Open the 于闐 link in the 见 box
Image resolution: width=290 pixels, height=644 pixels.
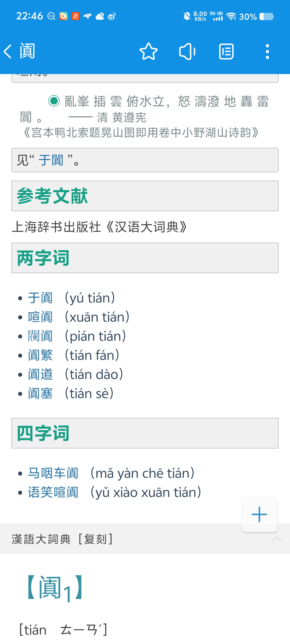(x=51, y=160)
